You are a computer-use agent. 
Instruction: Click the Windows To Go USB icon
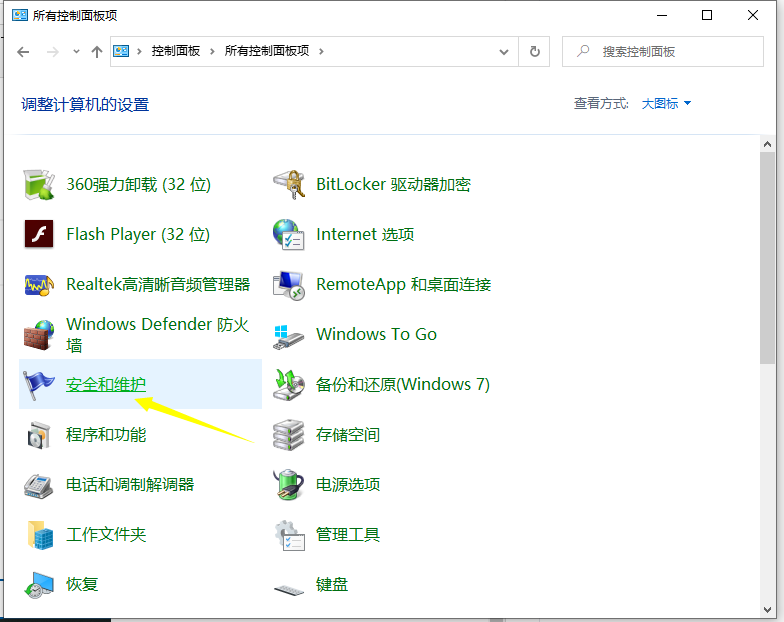[x=289, y=336]
